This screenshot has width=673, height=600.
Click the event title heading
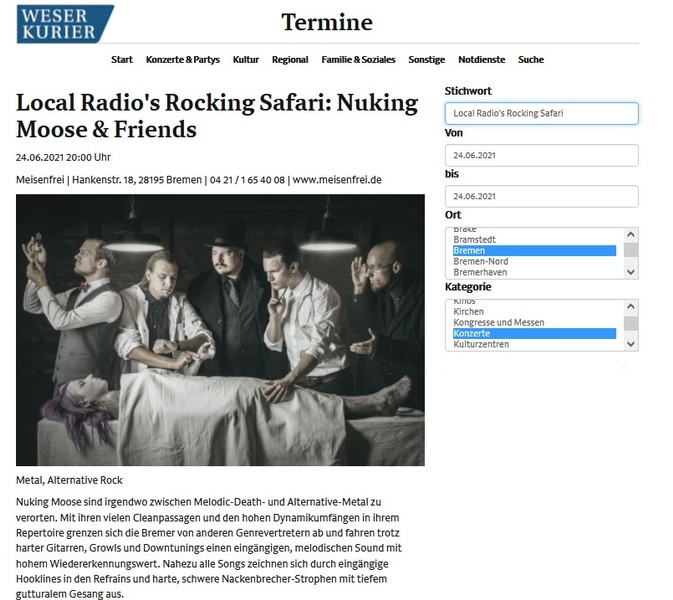(217, 116)
